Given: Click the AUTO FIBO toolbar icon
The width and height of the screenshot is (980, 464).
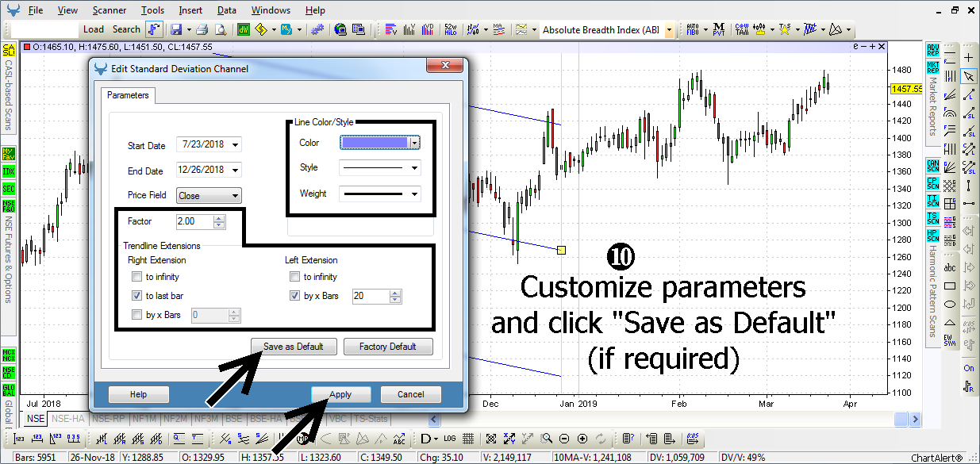Looking at the screenshot, I should pos(692,29).
